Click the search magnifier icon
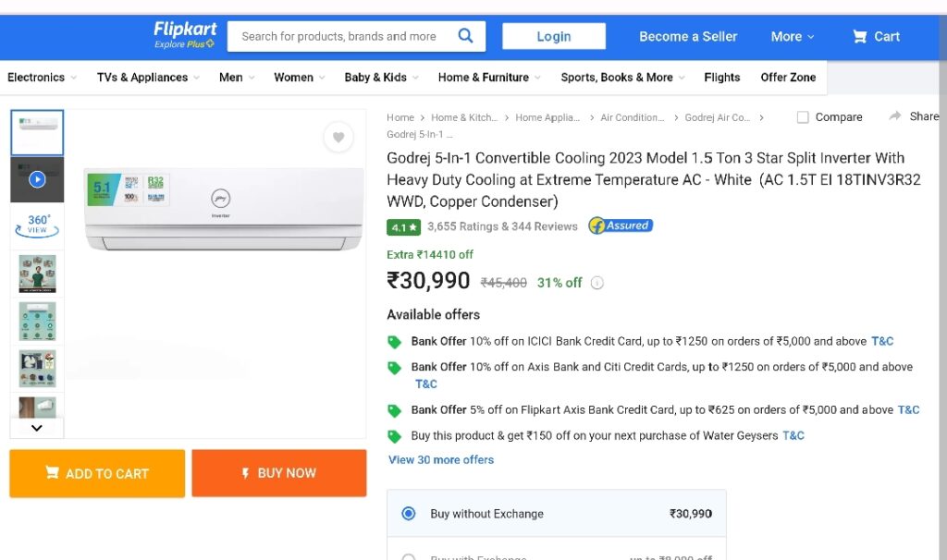Viewport: 947px width, 560px height. click(465, 36)
